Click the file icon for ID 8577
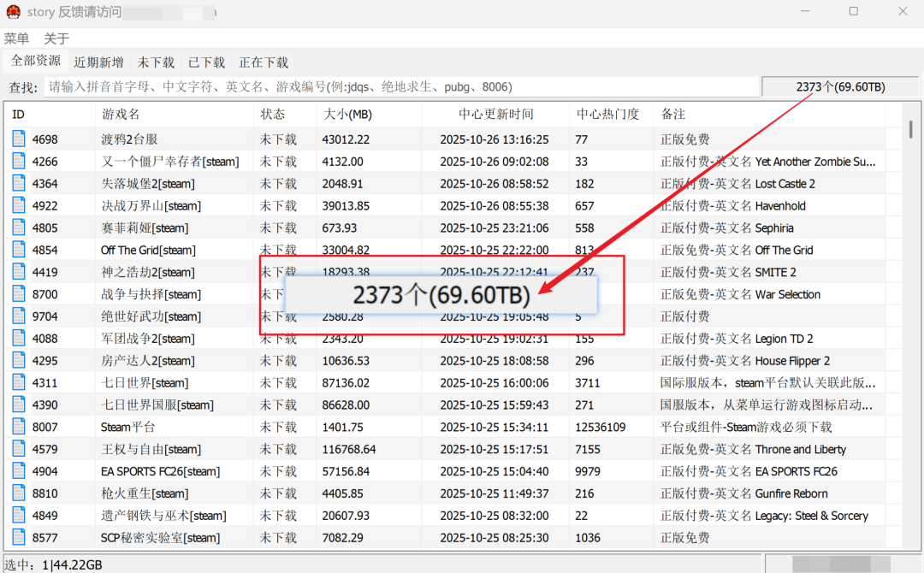Screen dimensions: 924x573 [x=20, y=538]
